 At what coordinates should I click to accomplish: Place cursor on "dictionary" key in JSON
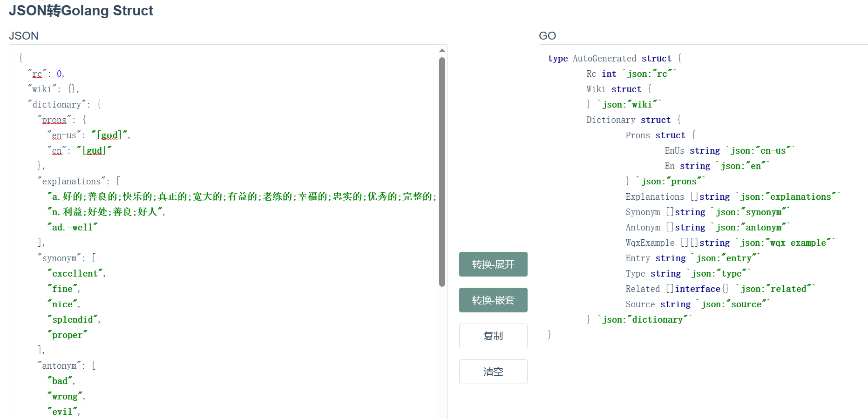(x=59, y=105)
